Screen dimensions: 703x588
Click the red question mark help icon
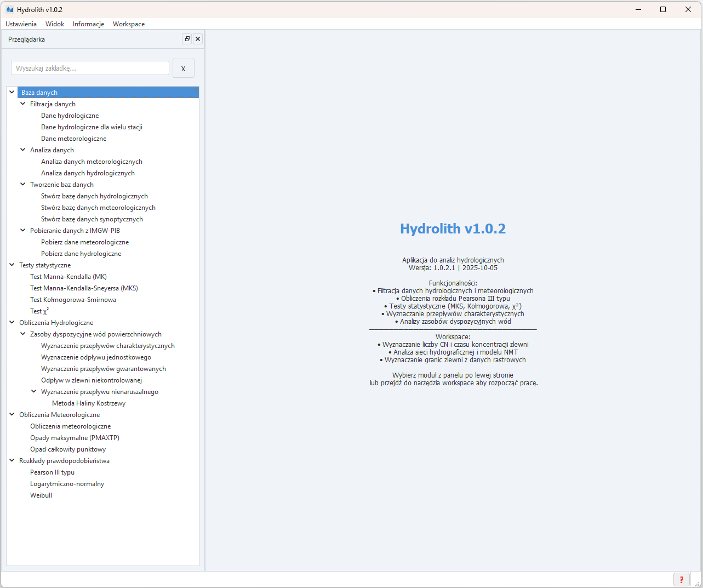point(681,579)
